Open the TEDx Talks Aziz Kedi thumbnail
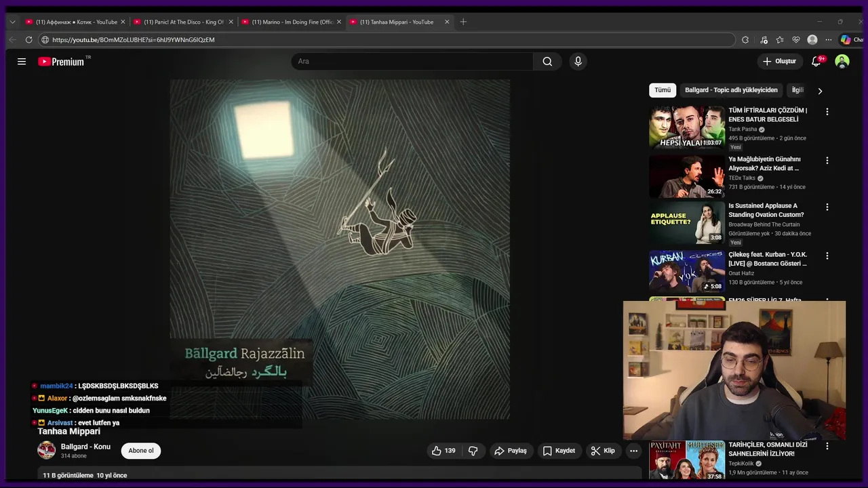Image resolution: width=868 pixels, height=488 pixels. click(687, 176)
